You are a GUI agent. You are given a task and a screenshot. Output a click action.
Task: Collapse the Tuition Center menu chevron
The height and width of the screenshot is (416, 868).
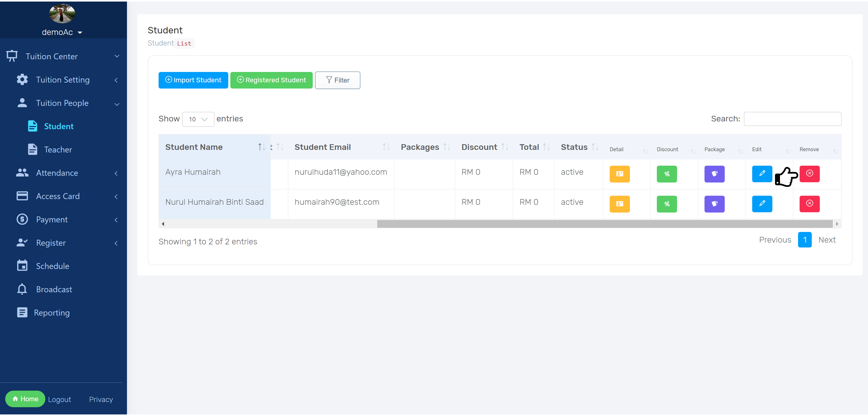pyautogui.click(x=117, y=56)
